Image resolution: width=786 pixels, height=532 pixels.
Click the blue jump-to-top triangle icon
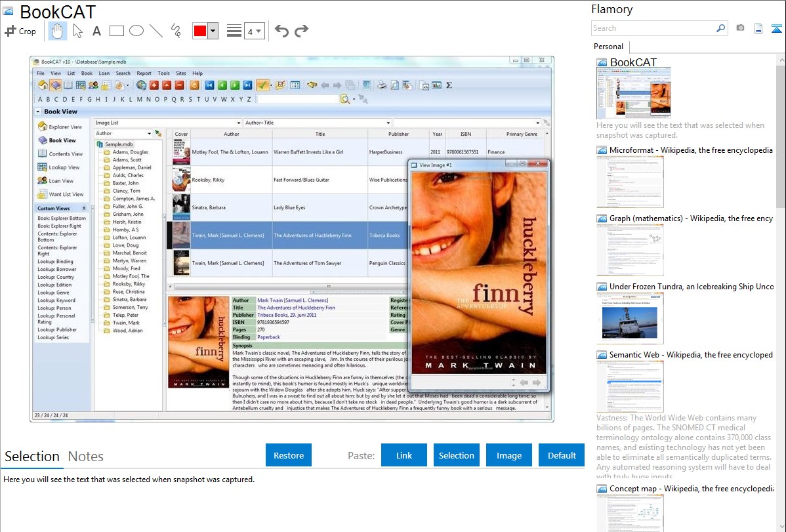[776, 28]
